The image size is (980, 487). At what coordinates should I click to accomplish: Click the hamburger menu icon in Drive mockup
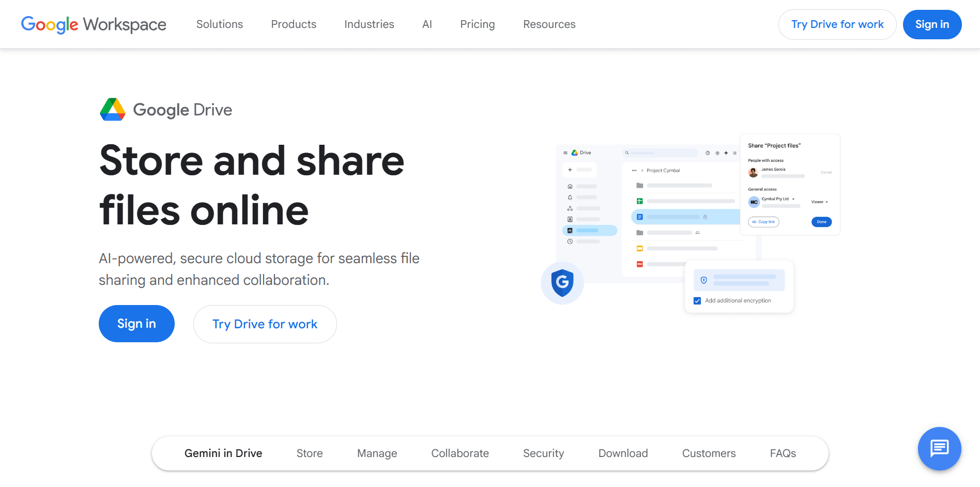tap(565, 153)
